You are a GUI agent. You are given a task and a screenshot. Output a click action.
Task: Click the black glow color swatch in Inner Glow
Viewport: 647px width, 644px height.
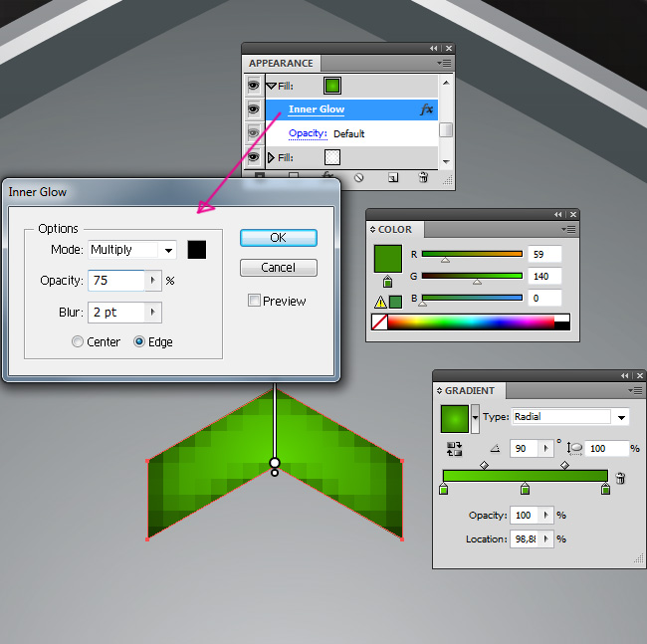tap(197, 250)
